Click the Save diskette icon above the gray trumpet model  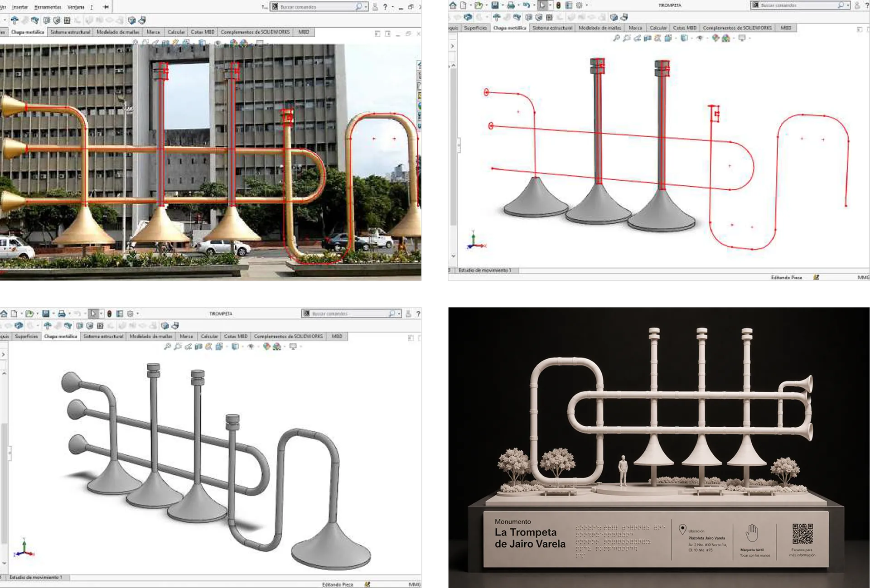tap(46, 313)
